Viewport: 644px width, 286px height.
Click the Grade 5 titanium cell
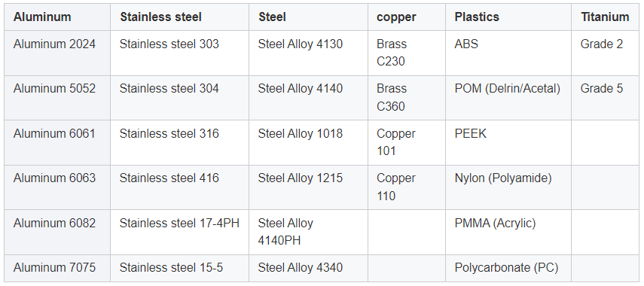pos(605,98)
